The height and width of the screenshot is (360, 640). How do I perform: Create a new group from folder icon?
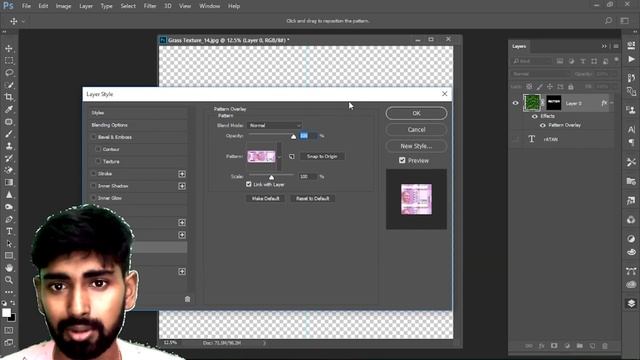click(x=580, y=346)
